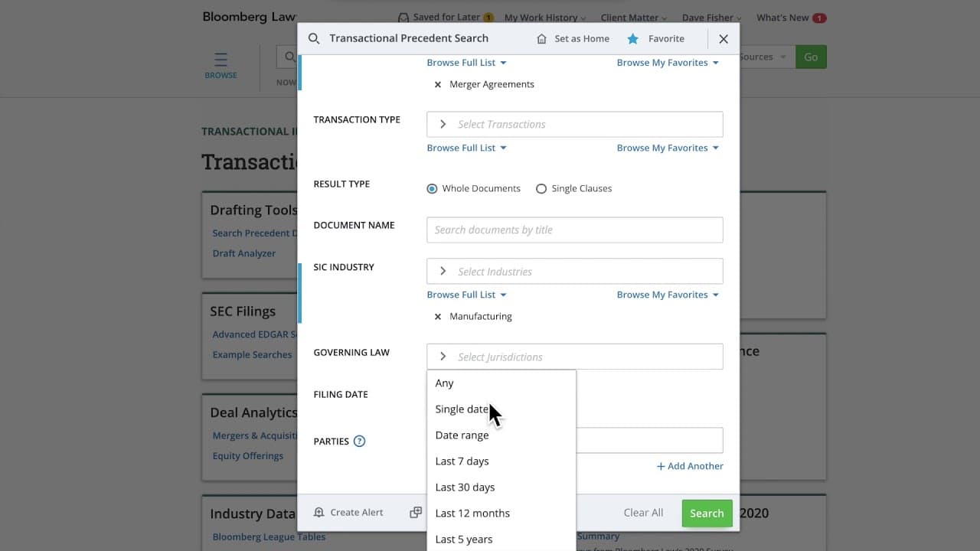
Task: Choose Last 30 days filing option
Action: click(x=501, y=487)
